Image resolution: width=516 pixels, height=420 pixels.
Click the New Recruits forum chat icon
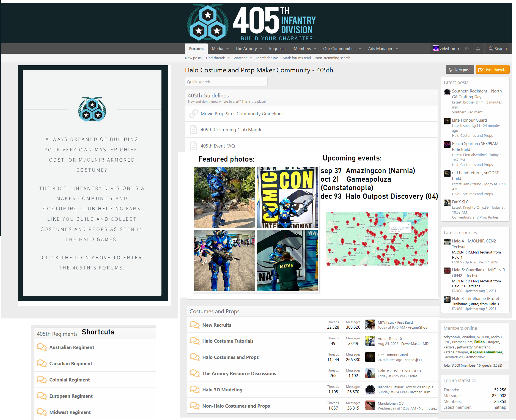point(194,325)
